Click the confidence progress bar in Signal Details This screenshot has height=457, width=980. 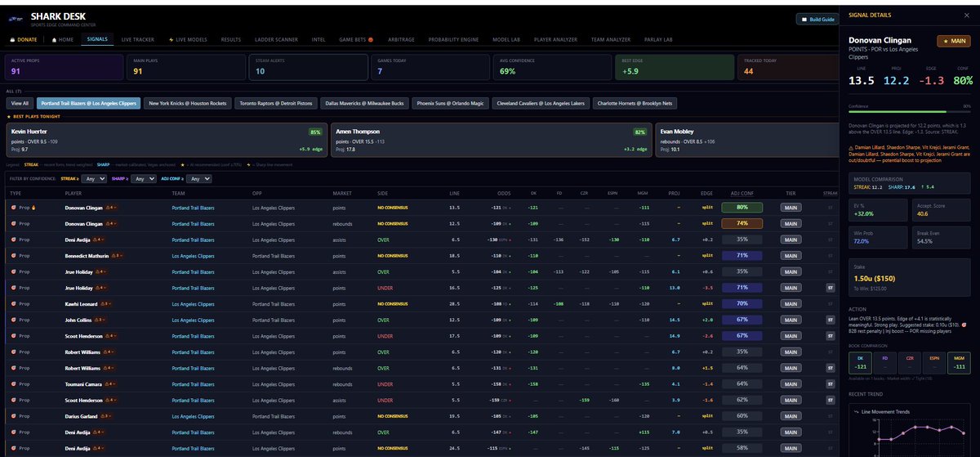(x=910, y=114)
